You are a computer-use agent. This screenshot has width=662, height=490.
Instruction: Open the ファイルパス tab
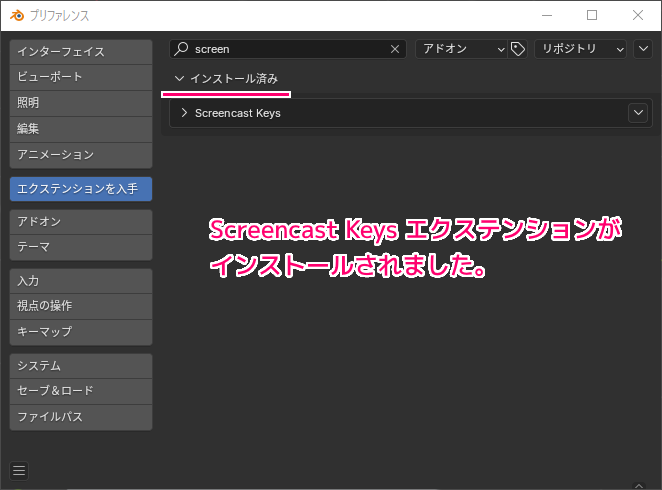click(81, 417)
